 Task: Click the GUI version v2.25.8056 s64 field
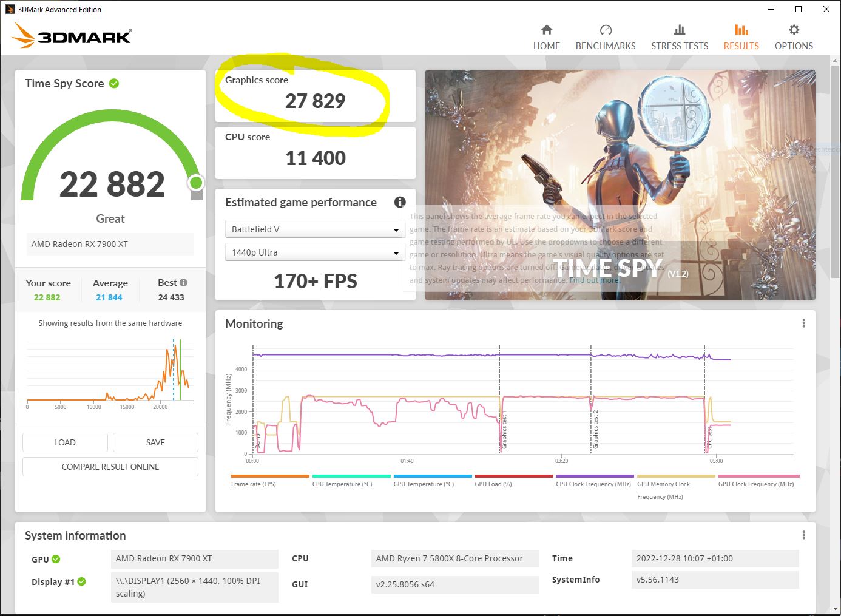click(454, 584)
